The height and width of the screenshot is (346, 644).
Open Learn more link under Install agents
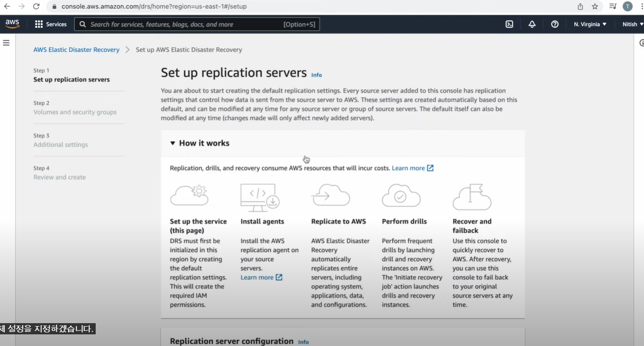pyautogui.click(x=261, y=277)
